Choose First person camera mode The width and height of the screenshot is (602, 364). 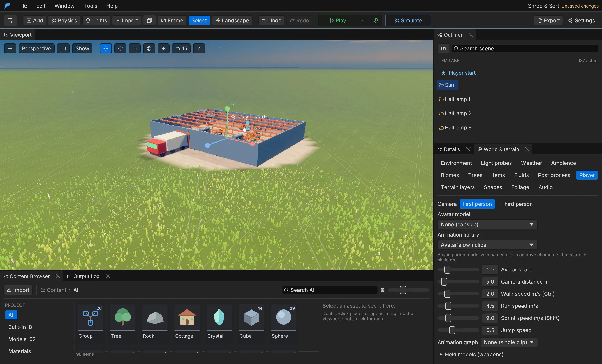click(477, 204)
